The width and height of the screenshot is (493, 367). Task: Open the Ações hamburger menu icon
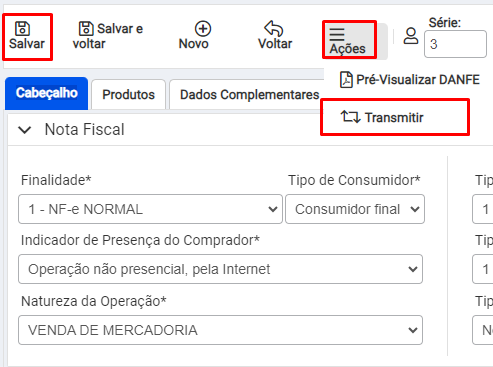coord(337,34)
